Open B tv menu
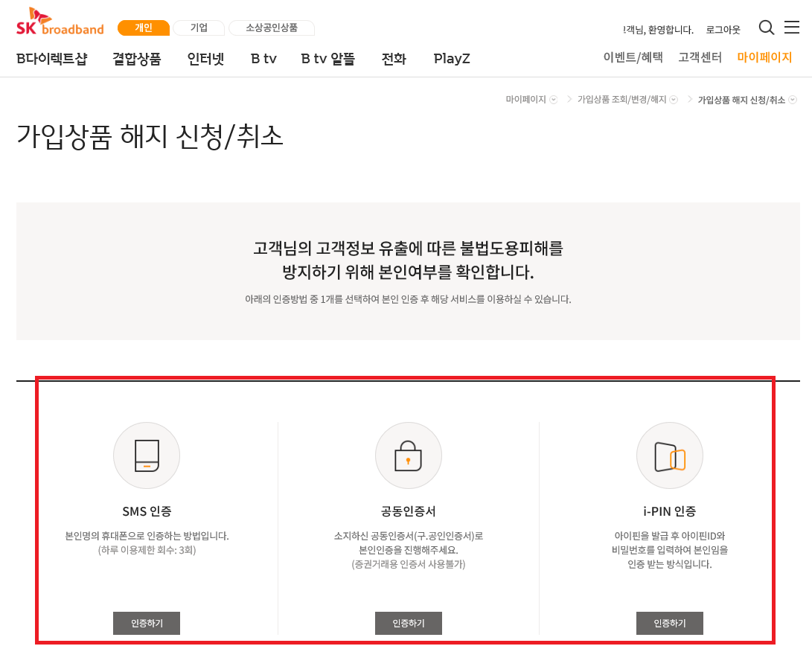 [x=263, y=59]
